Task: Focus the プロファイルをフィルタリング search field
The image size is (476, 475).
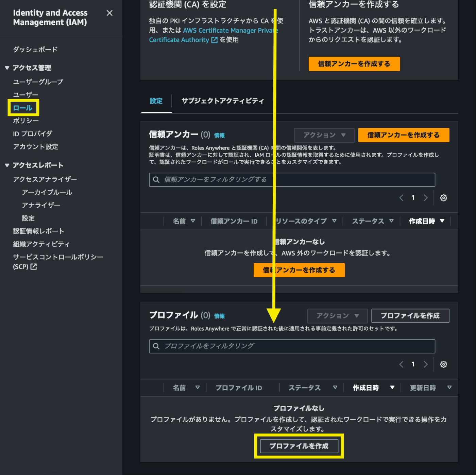Action: (x=292, y=346)
